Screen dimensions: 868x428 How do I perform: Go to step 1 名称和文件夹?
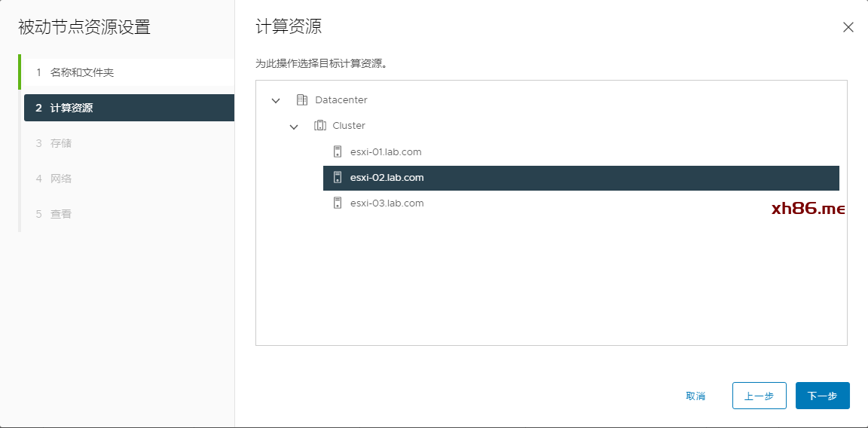[82, 72]
